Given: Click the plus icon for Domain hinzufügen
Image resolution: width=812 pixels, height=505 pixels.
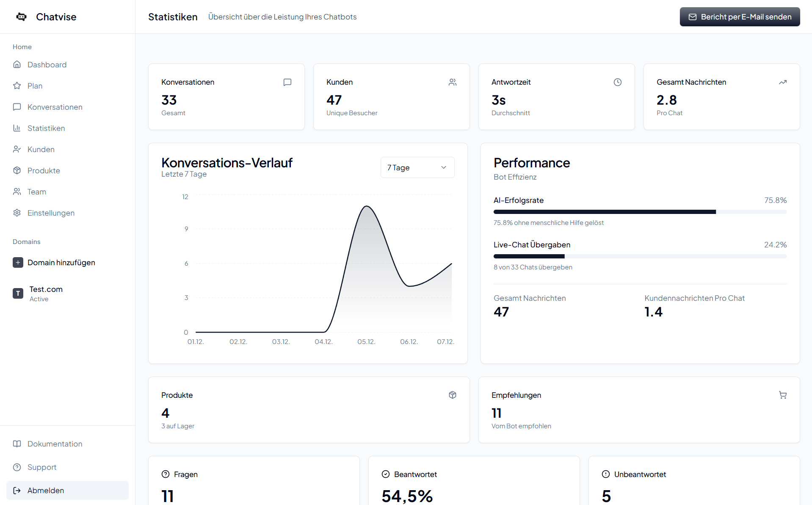Looking at the screenshot, I should click(18, 263).
